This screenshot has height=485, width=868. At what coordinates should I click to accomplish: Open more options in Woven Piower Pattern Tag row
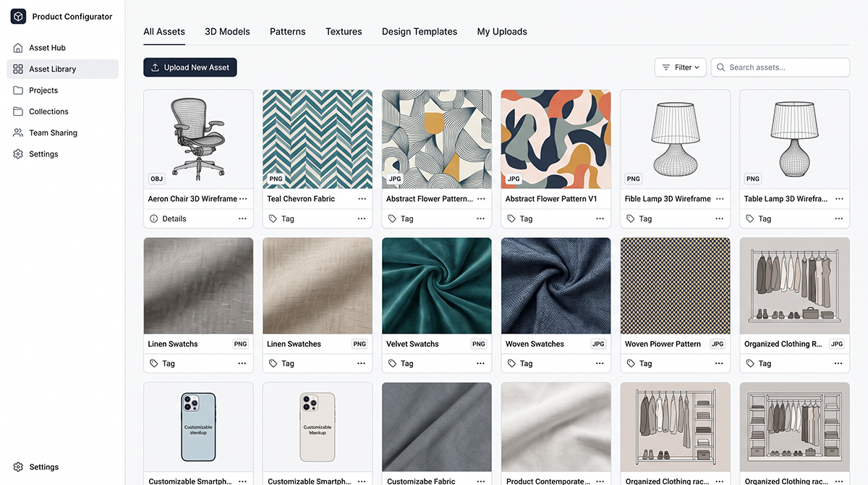coord(720,363)
